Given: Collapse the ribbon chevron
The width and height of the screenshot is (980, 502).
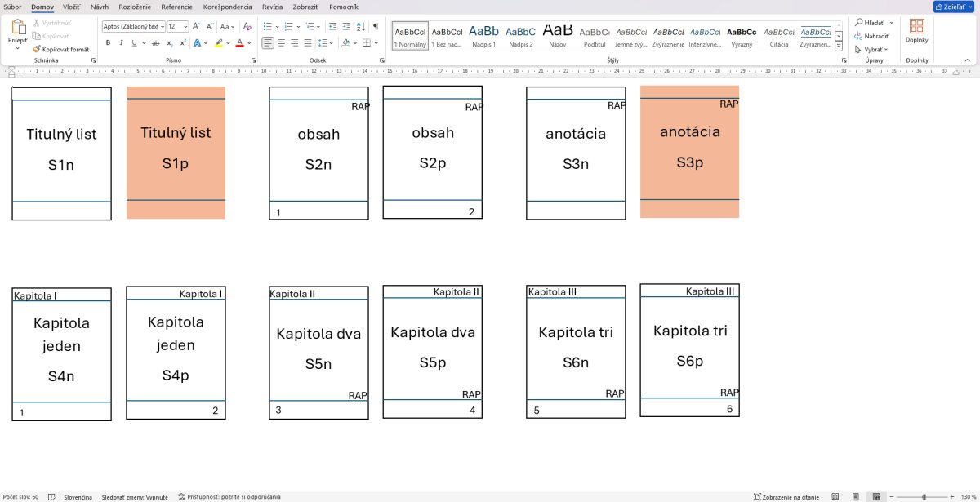Looking at the screenshot, I should tap(968, 60).
